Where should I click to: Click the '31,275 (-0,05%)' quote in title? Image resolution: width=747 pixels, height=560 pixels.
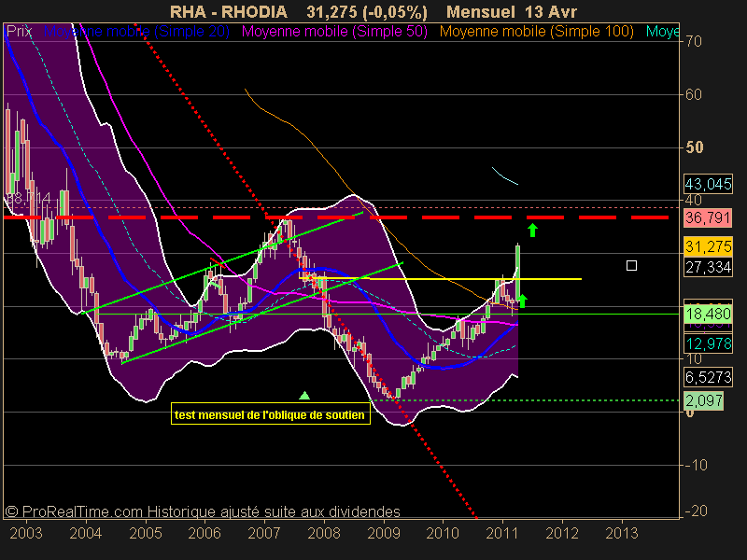click(367, 11)
